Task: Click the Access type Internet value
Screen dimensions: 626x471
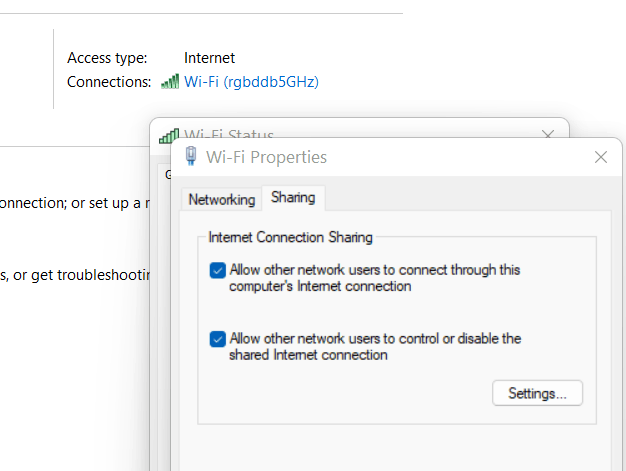Action: 209,58
